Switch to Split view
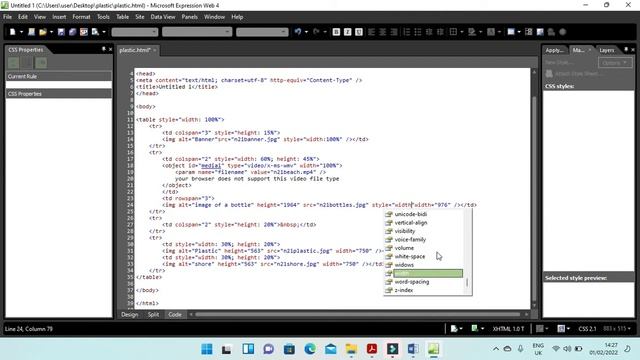Viewport: 640px width, 360px height. 153,314
